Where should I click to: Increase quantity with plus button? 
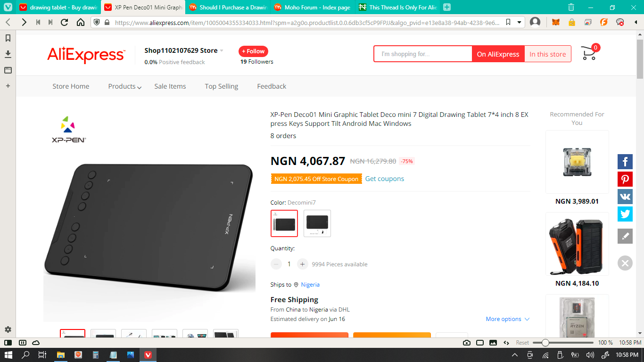click(x=302, y=264)
